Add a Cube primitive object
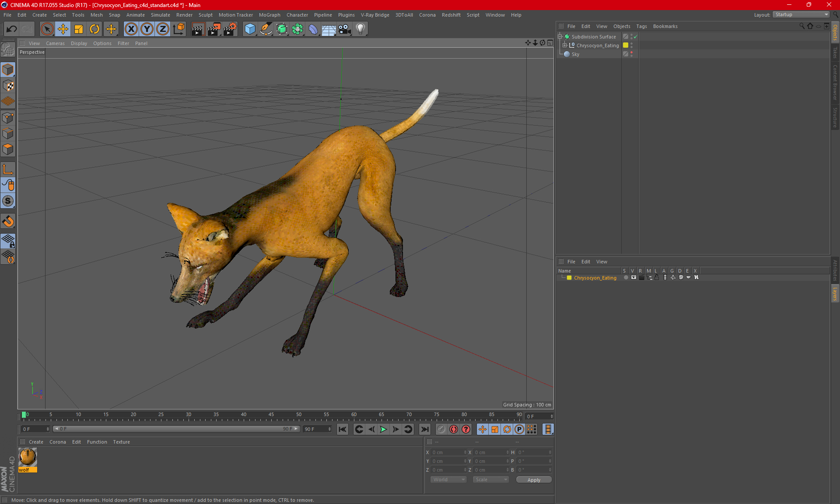This screenshot has width=840, height=504. (x=250, y=29)
